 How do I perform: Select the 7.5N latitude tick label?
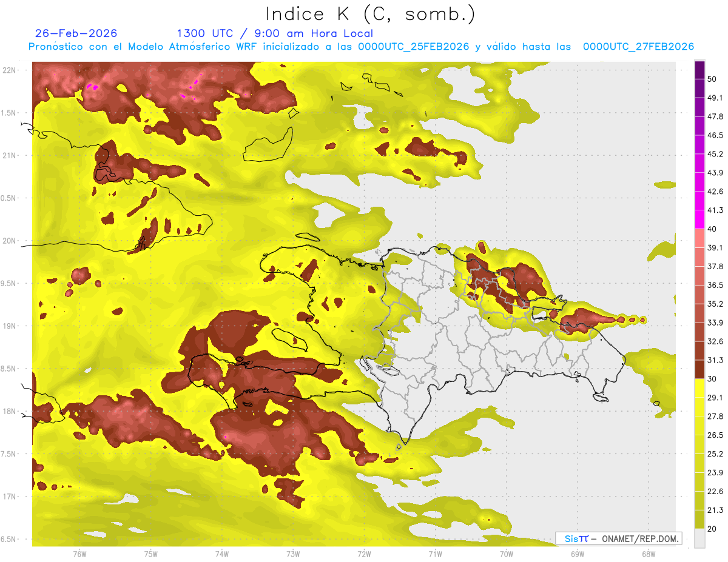pyautogui.click(x=8, y=454)
